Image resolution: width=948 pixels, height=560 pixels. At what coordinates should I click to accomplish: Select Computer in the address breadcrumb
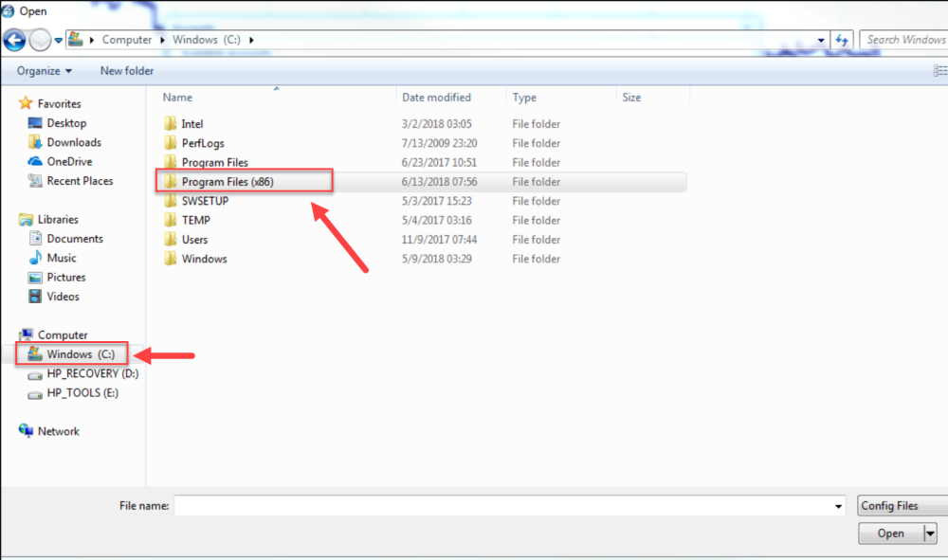click(x=126, y=39)
